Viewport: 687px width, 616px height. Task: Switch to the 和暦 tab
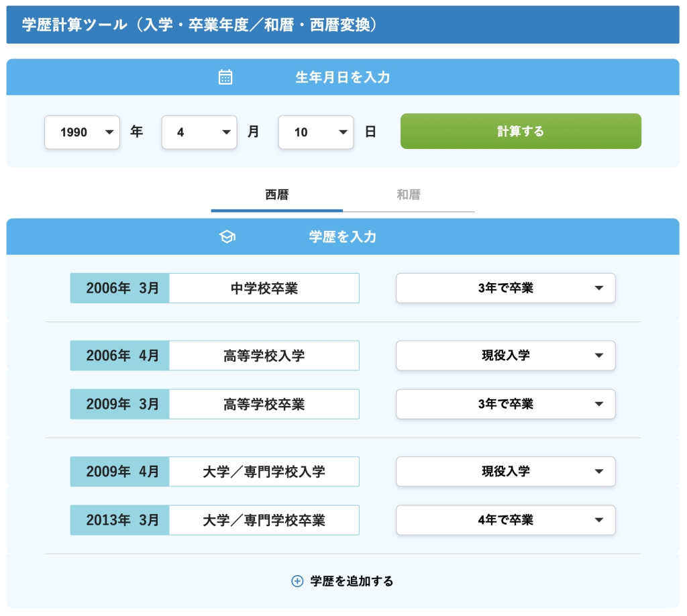click(409, 195)
